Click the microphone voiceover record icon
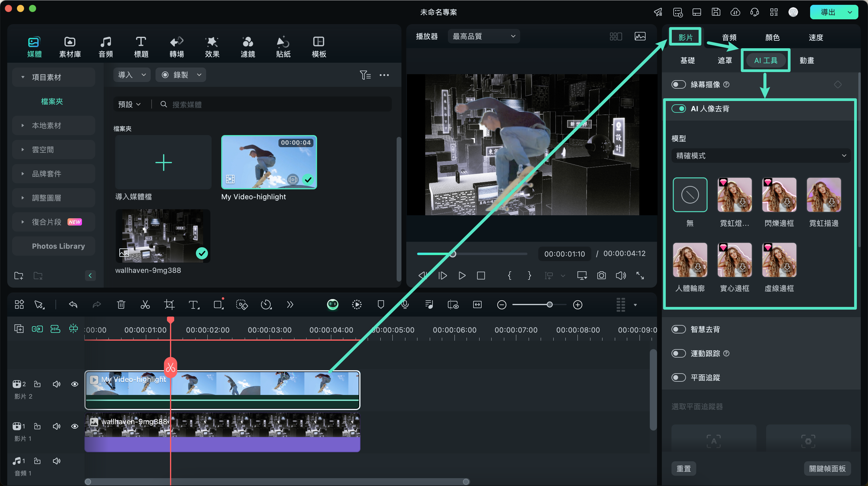 pos(405,305)
